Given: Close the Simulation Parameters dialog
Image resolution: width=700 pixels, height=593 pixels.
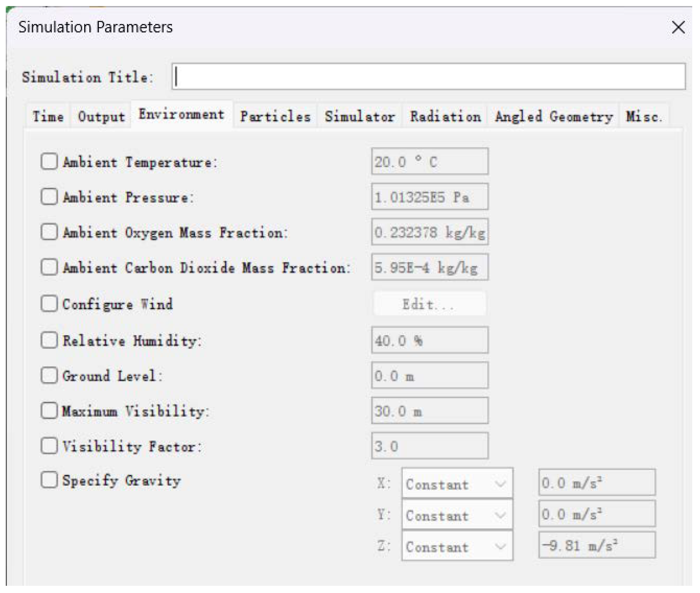Looking at the screenshot, I should pos(678,27).
